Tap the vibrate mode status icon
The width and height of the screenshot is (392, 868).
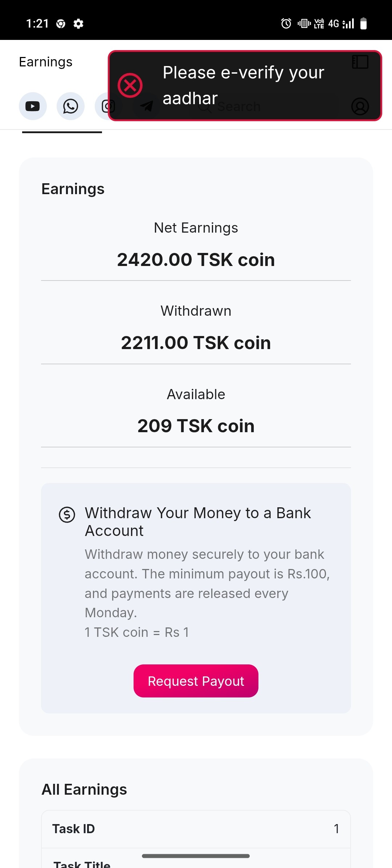tap(304, 24)
